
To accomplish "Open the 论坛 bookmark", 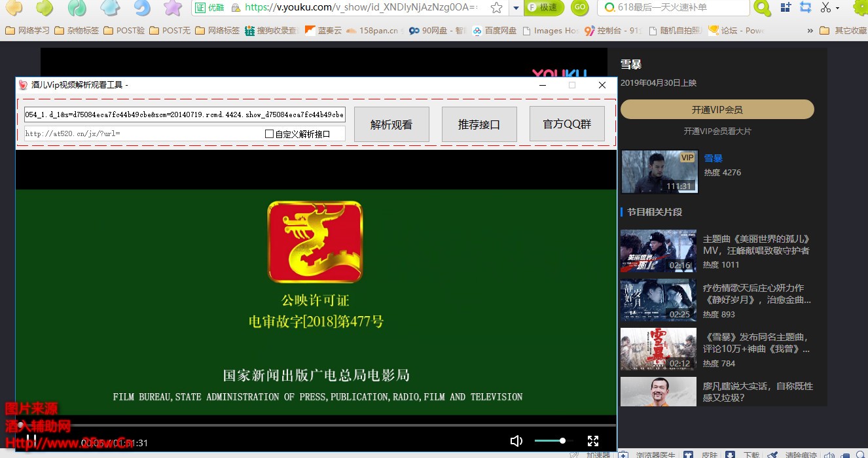I will [x=736, y=31].
